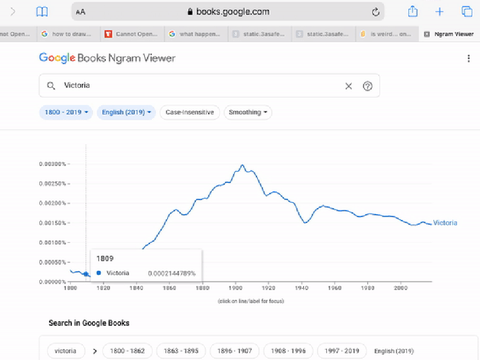Reload the page with the refresh icon
Screen dimensions: 480x360
click(376, 12)
